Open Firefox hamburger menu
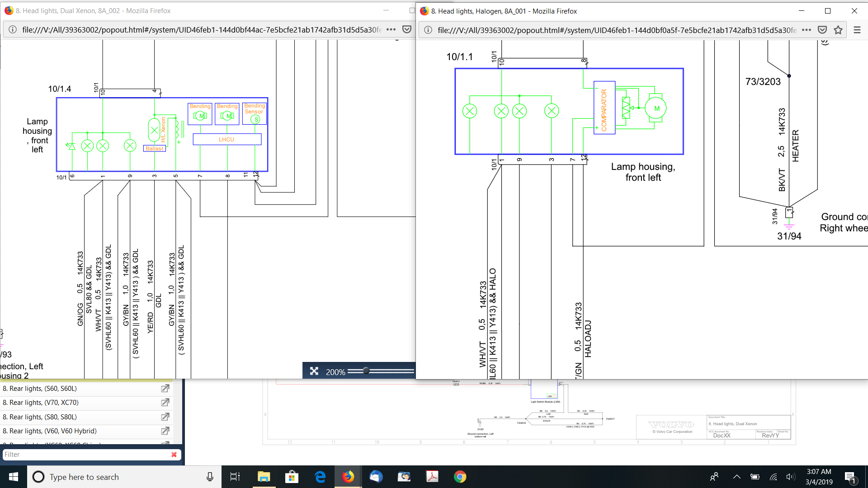The height and width of the screenshot is (488, 868). coord(857,30)
